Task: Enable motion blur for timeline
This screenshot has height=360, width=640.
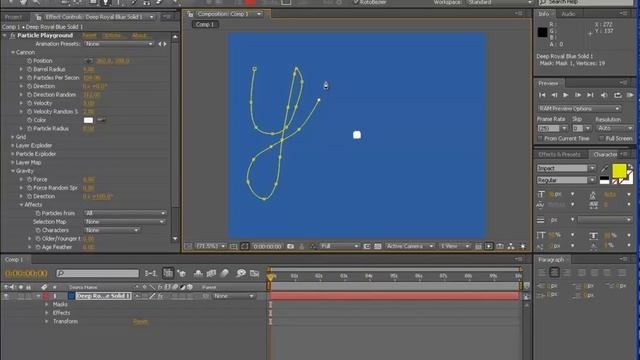Action: (x=224, y=273)
